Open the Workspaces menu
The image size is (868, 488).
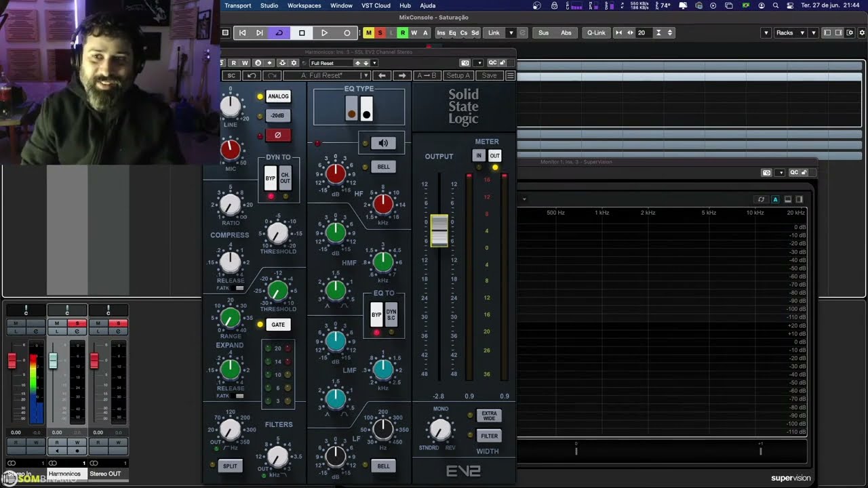tap(304, 5)
